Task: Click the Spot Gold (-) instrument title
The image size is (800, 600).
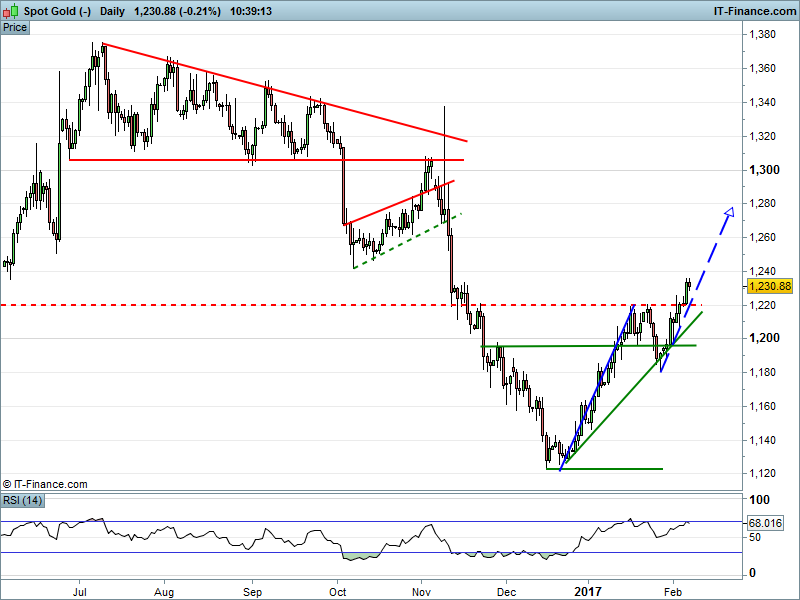Action: click(x=57, y=11)
